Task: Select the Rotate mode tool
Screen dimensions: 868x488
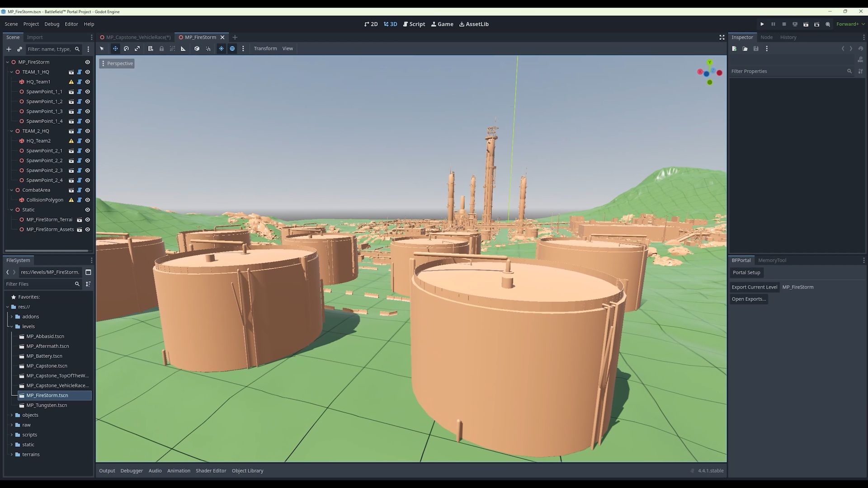Action: click(126, 48)
